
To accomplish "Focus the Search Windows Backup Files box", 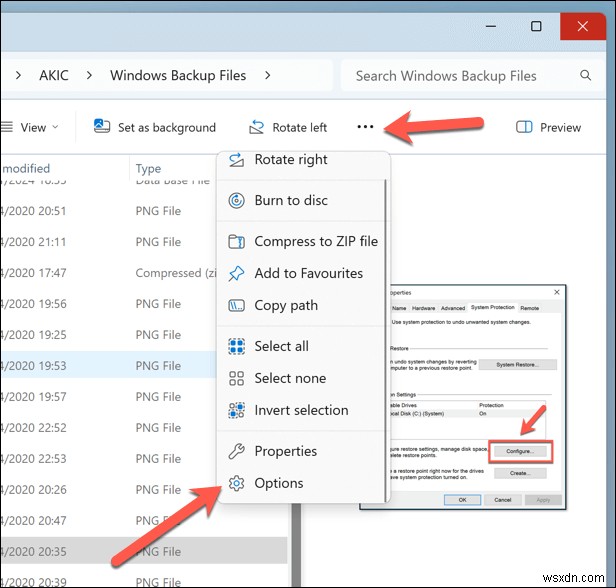I will coord(471,75).
